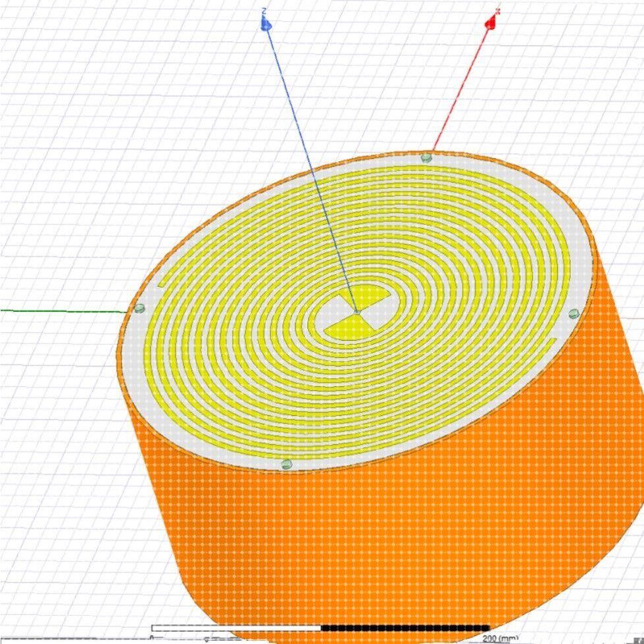
Task: Select the bottom mounting pin on substrate
Action: (287, 464)
